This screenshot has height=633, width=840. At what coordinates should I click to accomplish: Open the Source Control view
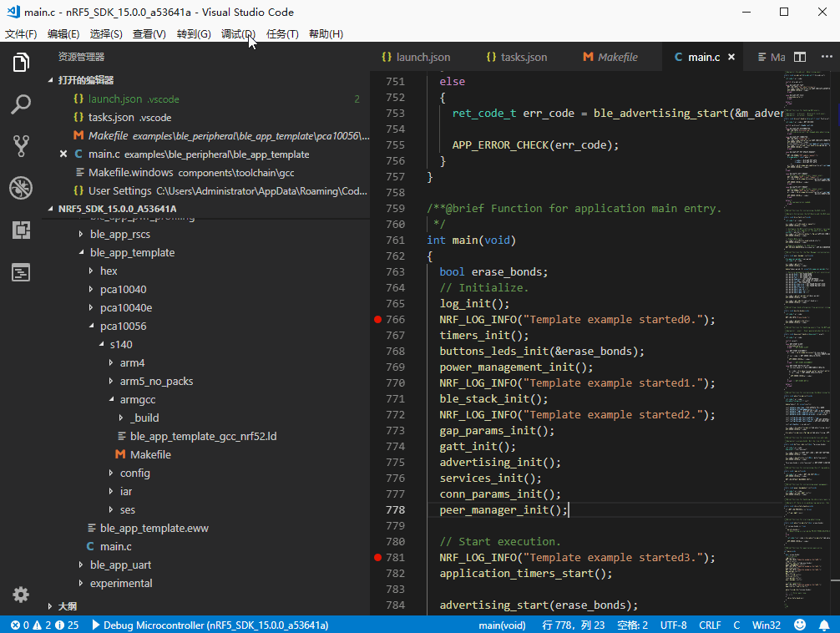point(21,146)
